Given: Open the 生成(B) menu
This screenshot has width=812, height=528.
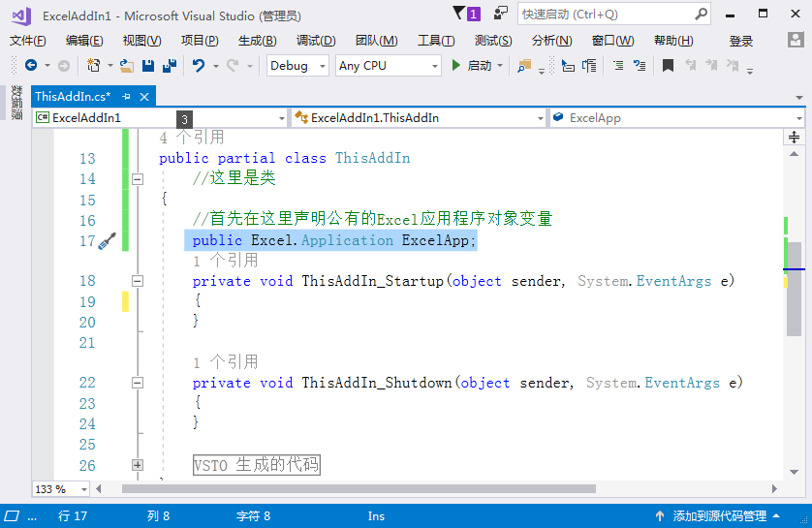Looking at the screenshot, I should (258, 41).
